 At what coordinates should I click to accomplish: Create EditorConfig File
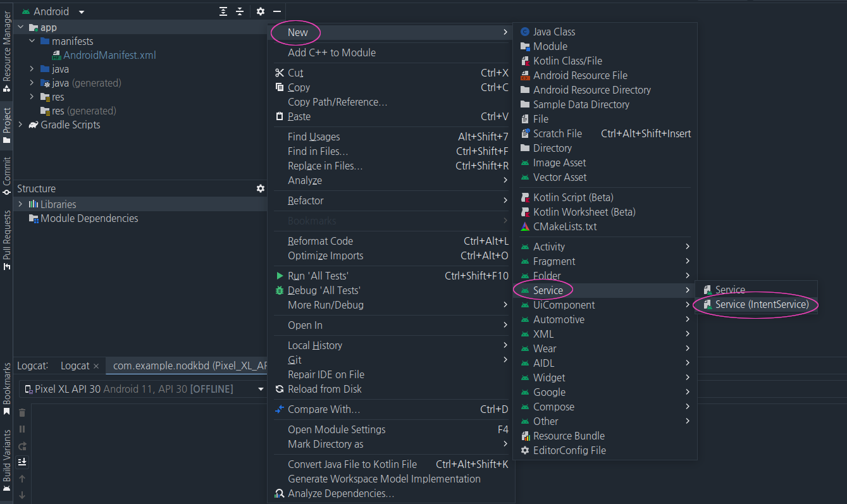(x=605, y=450)
